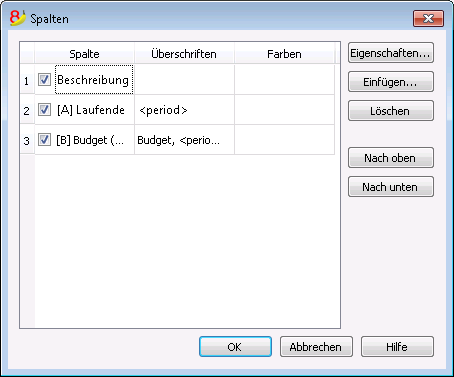Select the <period> heading cell
The width and height of the screenshot is (454, 377).
pos(184,110)
